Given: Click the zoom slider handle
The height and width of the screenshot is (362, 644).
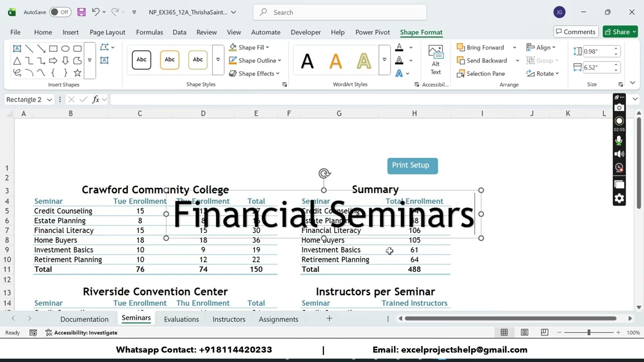Looking at the screenshot, I should tap(589, 332).
